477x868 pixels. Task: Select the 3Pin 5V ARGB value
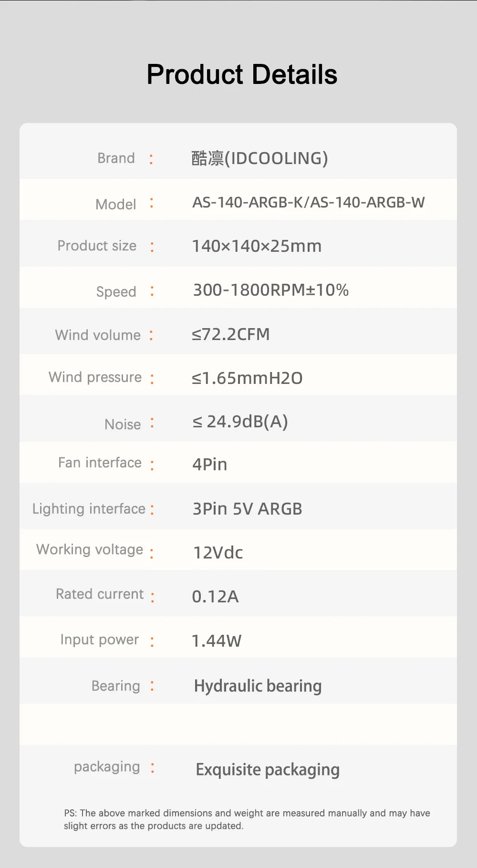247,509
